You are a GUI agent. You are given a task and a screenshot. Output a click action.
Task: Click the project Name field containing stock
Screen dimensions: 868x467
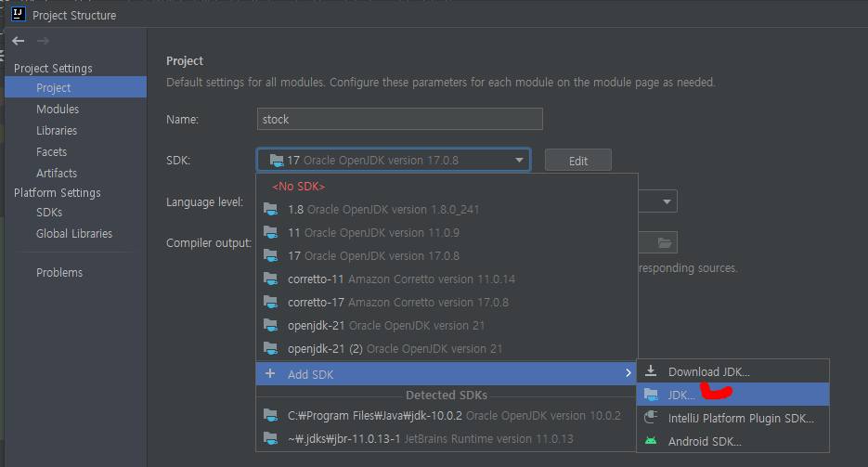pyautogui.click(x=400, y=119)
